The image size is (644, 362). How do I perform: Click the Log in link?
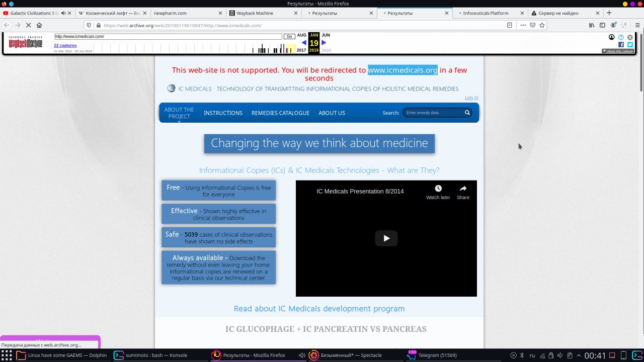(471, 98)
